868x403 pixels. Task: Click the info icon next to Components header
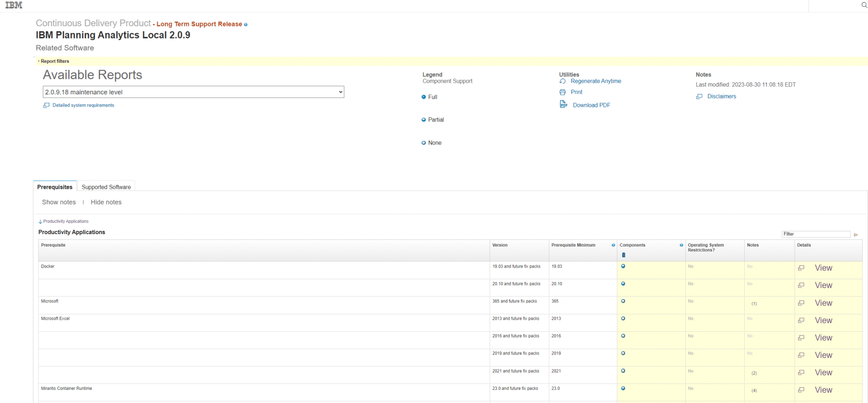pos(681,245)
